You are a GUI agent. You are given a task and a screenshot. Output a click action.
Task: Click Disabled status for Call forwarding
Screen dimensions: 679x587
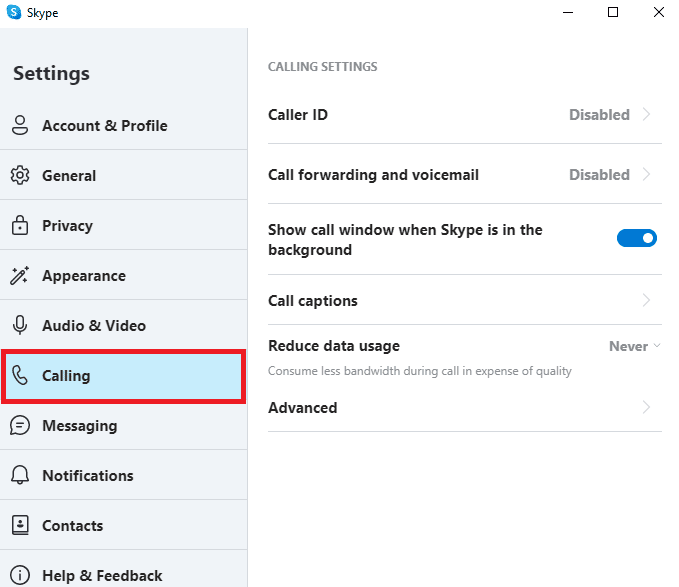[x=599, y=175]
